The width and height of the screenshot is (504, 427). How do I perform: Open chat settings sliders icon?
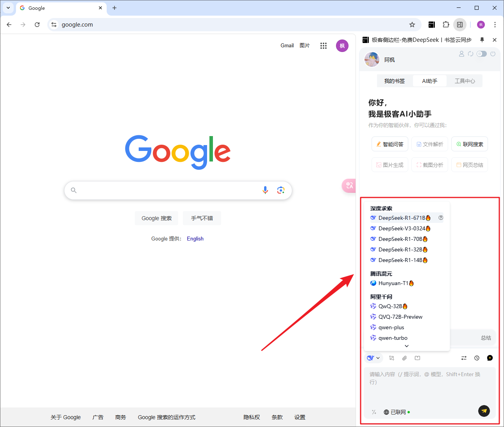[464, 358]
